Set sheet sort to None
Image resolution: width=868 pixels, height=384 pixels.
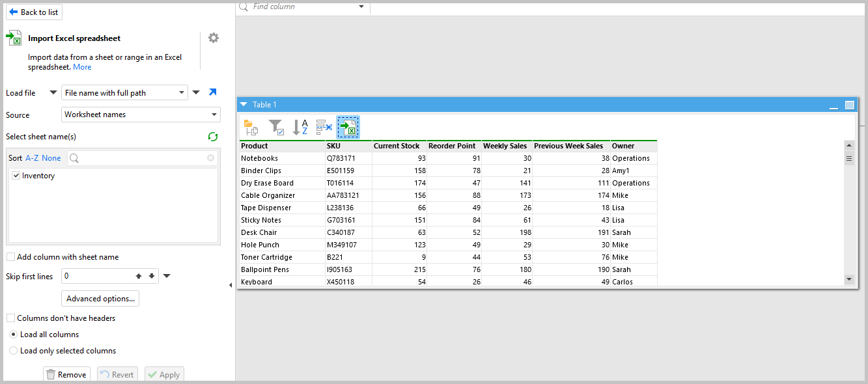click(51, 158)
